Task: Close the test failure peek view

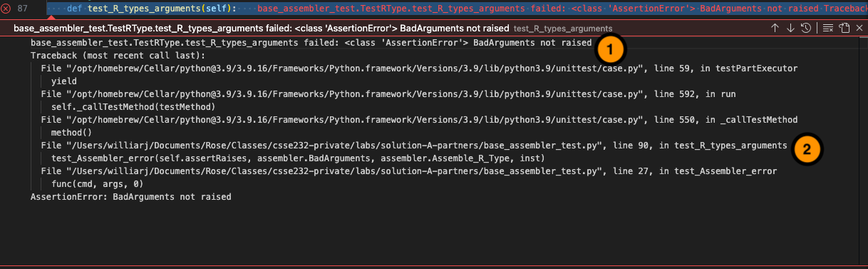Action: click(859, 28)
